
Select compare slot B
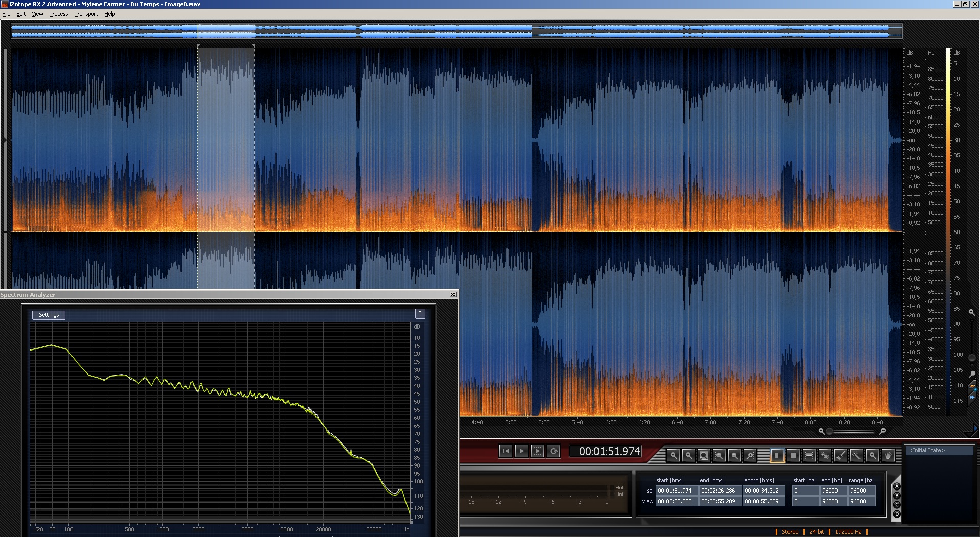coord(897,496)
